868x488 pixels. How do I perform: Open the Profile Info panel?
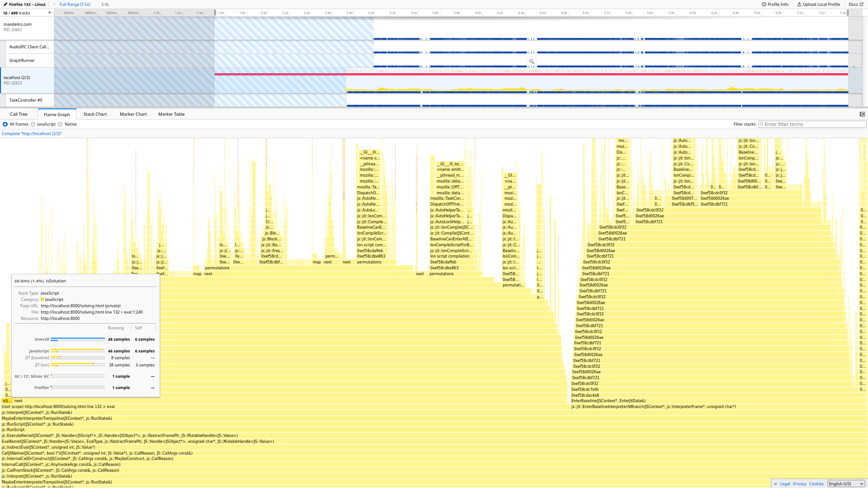(775, 4)
